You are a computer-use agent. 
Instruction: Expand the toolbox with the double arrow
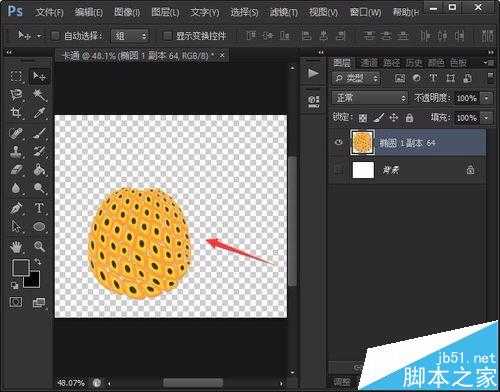click(9, 52)
